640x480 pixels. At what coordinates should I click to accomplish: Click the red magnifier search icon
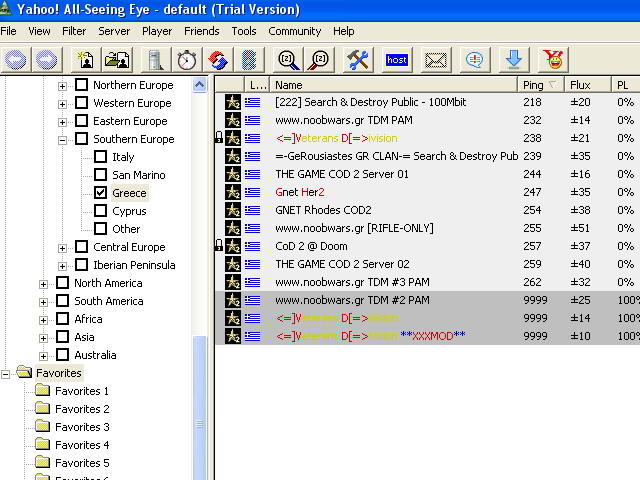(319, 60)
